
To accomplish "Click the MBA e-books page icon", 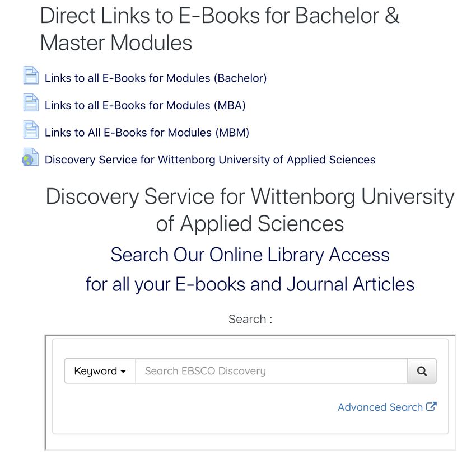I will [x=31, y=102].
